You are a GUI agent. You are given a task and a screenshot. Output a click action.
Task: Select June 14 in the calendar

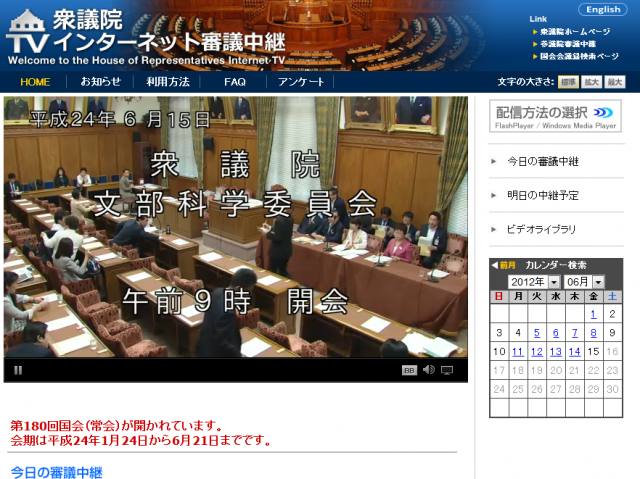click(574, 351)
